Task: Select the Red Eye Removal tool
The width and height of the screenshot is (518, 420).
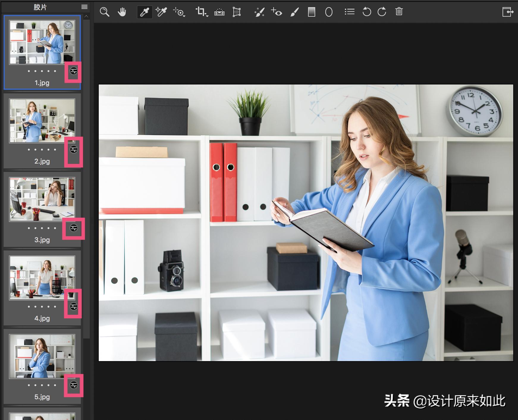Action: click(276, 12)
